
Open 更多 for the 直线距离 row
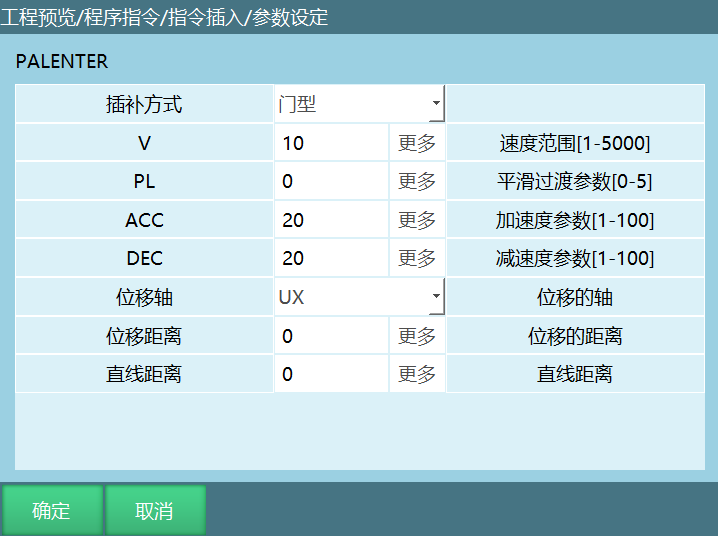417,374
